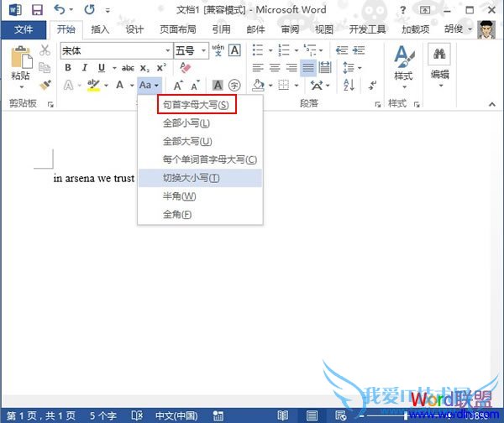This screenshot has width=504, height=423.
Task: Expand the bullets list dropdown arrow
Action: (270, 50)
